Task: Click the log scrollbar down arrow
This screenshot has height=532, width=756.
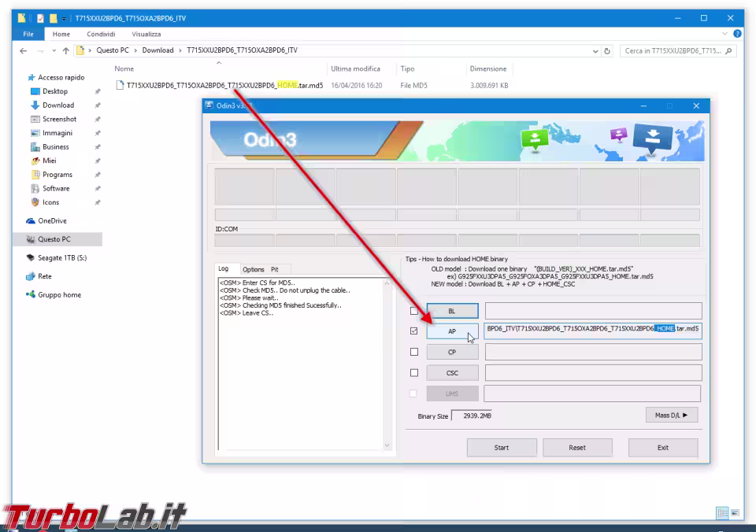Action: [x=387, y=445]
